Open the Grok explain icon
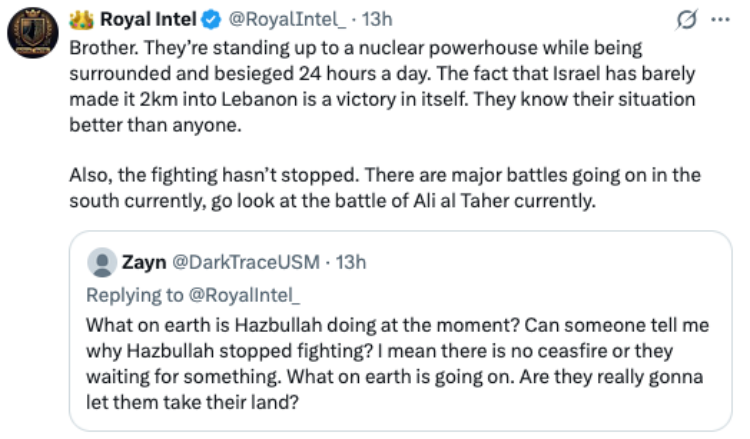 (686, 20)
